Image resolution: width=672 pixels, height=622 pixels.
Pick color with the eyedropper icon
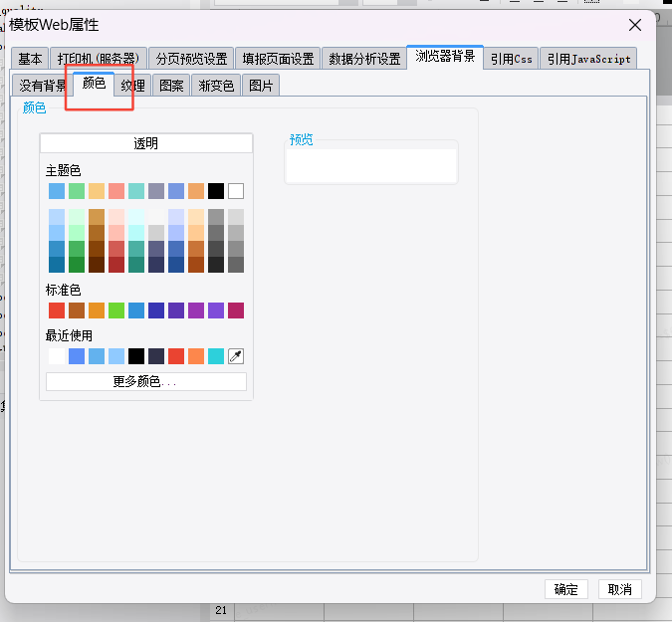pos(236,356)
